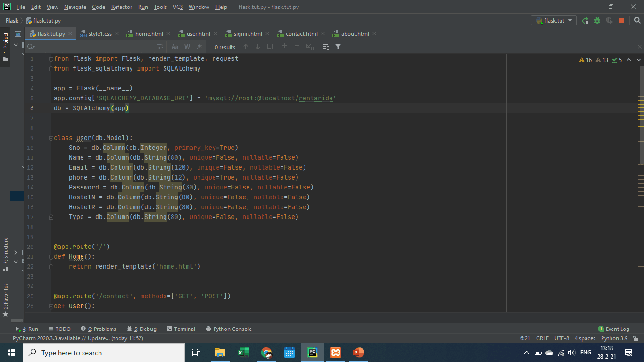The height and width of the screenshot is (362, 644).
Task: Open the Python Console tool window
Action: click(x=229, y=329)
